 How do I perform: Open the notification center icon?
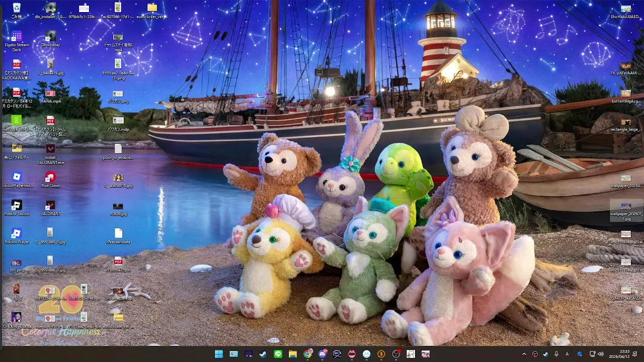pos(635,354)
